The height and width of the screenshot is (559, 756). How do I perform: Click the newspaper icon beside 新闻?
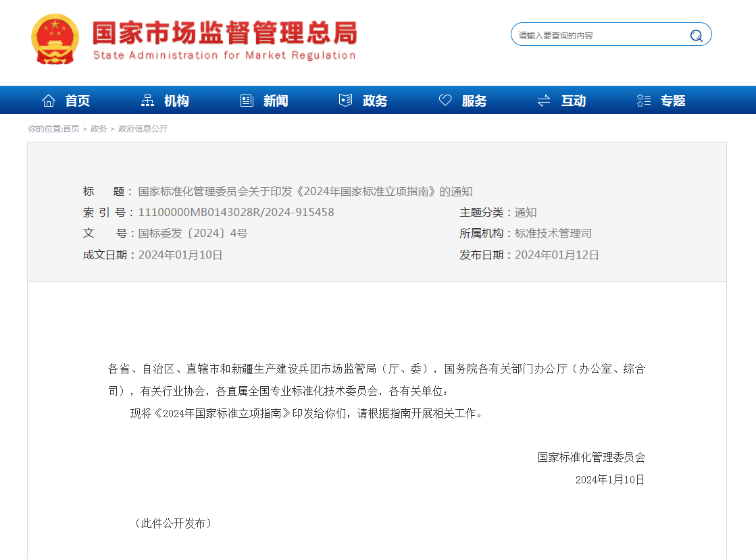click(x=247, y=100)
